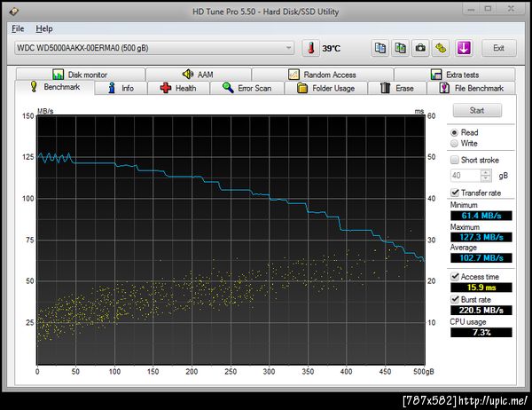Click the Exit button
This screenshot has height=410, width=532.
498,48
